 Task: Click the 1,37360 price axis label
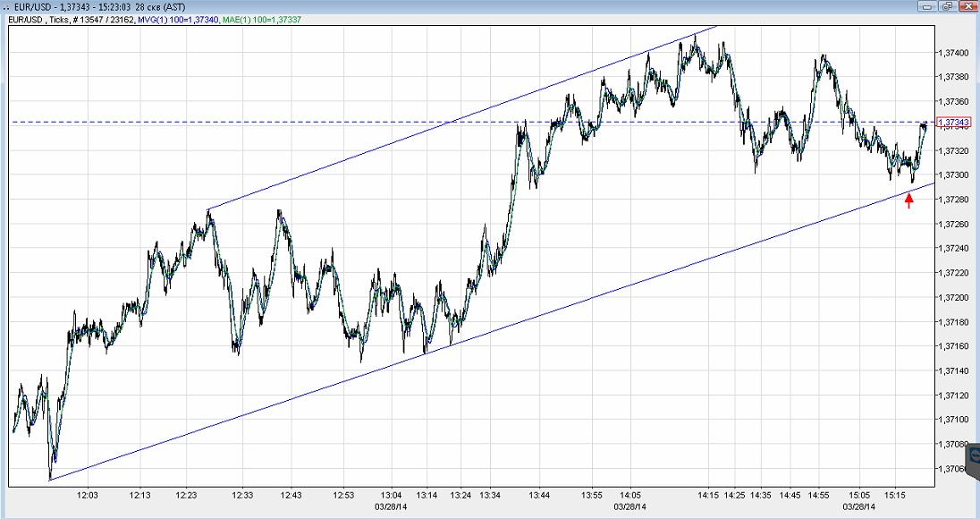coord(953,101)
